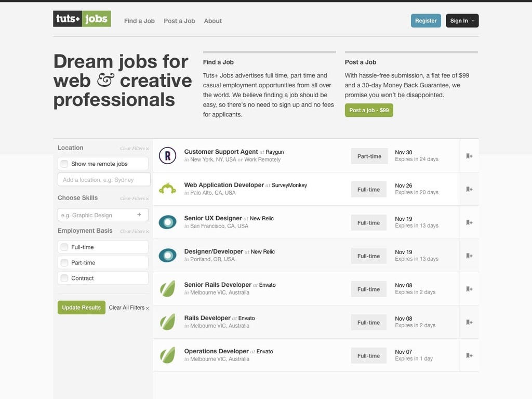
Task: Click 'Expires in 24 days' text
Action: point(417,159)
